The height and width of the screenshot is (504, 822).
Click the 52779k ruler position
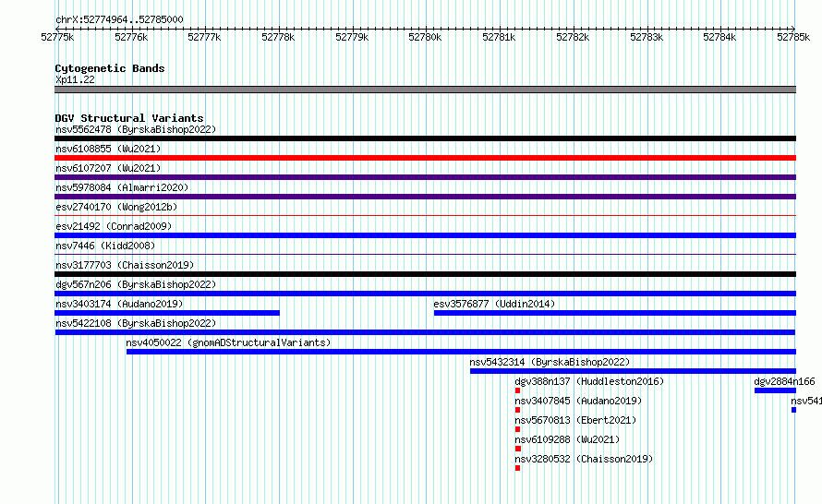352,37
